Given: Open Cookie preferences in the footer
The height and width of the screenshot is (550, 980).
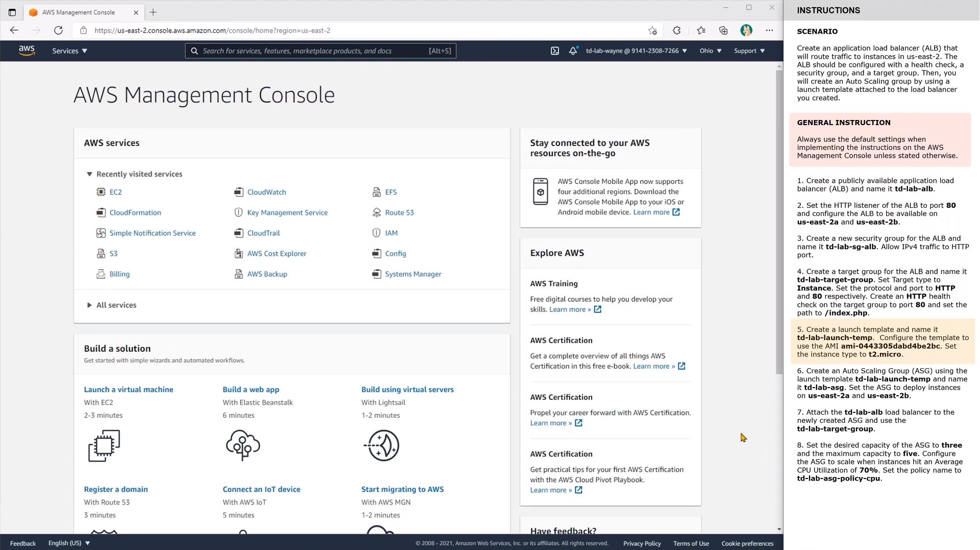Looking at the screenshot, I should pyautogui.click(x=747, y=543).
